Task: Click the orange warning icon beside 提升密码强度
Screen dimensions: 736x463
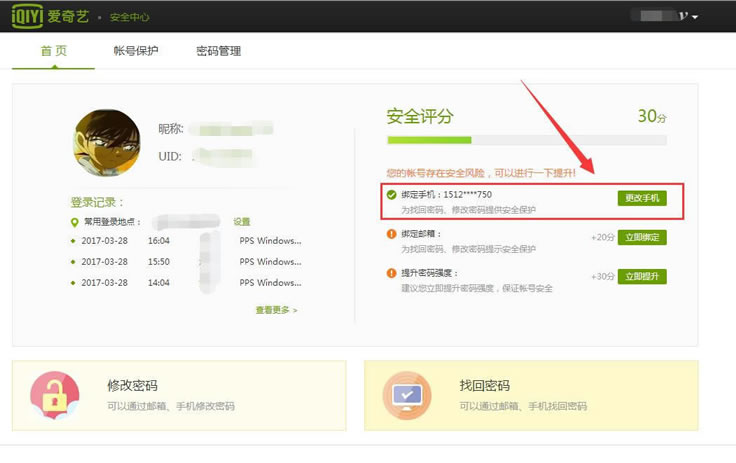Action: (x=391, y=273)
